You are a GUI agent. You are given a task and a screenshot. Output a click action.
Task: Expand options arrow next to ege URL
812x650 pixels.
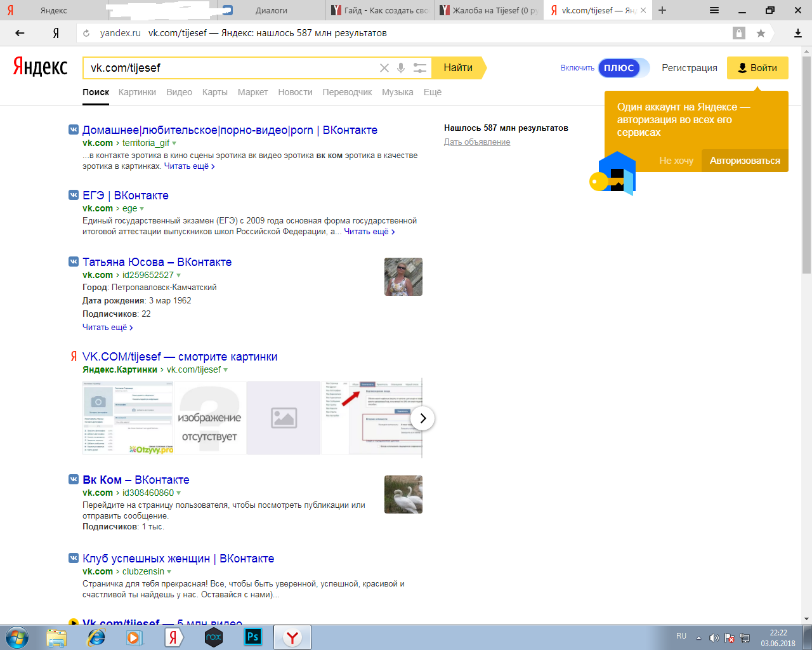point(141,209)
